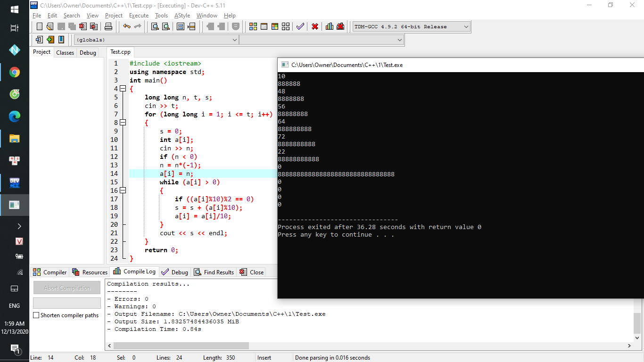Enable Shorten compiler paths checkbox
This screenshot has height=362, width=644.
(36, 315)
